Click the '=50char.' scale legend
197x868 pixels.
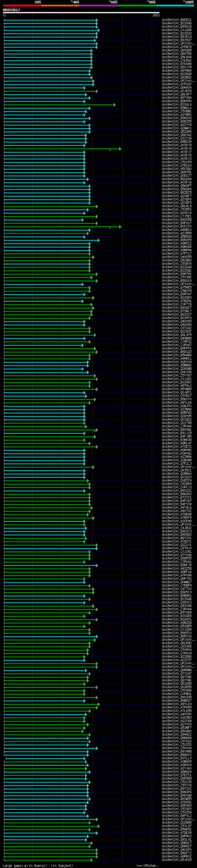(150, 866)
